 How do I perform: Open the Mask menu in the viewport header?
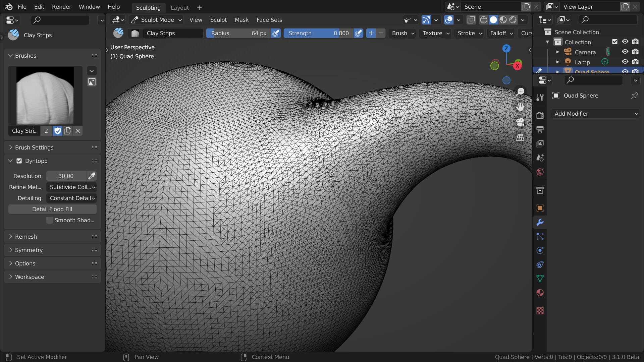pyautogui.click(x=241, y=20)
